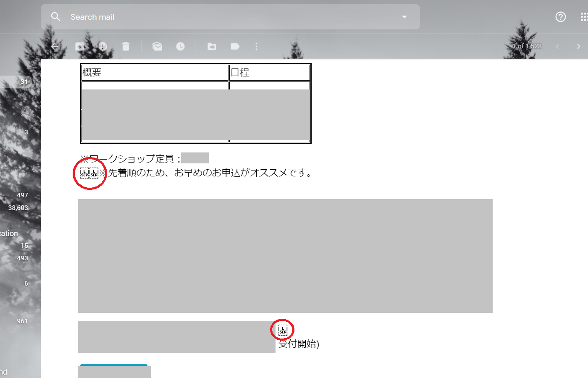Archive the current email
588x378 pixels.
[x=79, y=46]
